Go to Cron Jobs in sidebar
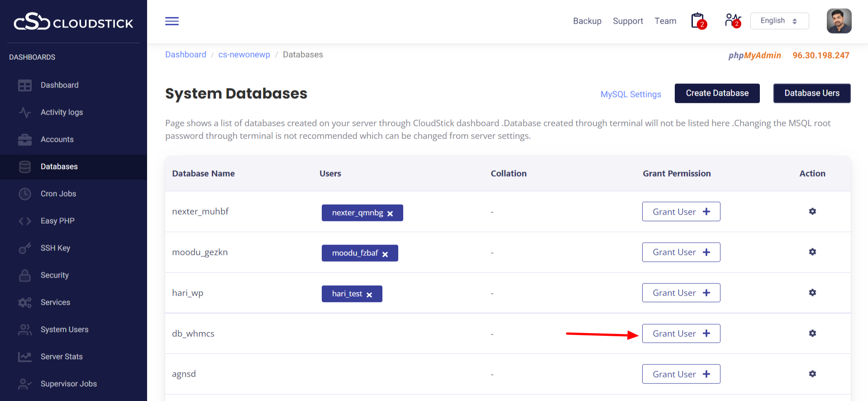This screenshot has width=868, height=401. coord(58,194)
